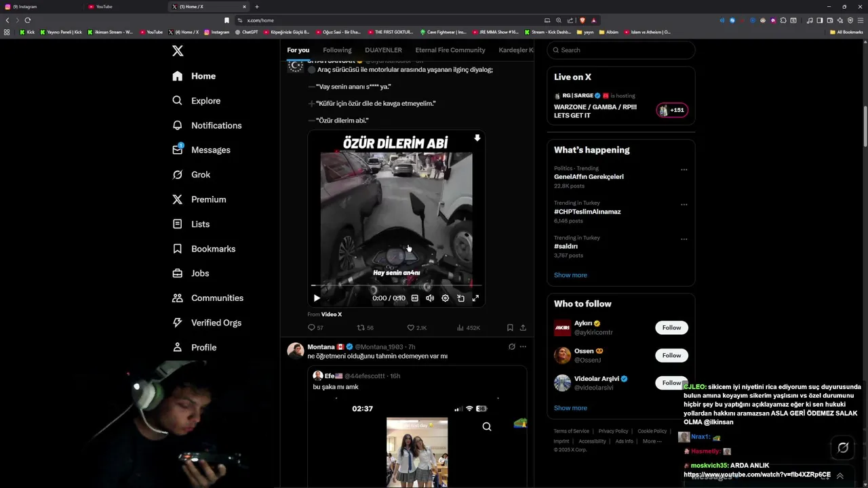
Task: Play the Özür Dilerim Abi video
Action: pos(317,298)
